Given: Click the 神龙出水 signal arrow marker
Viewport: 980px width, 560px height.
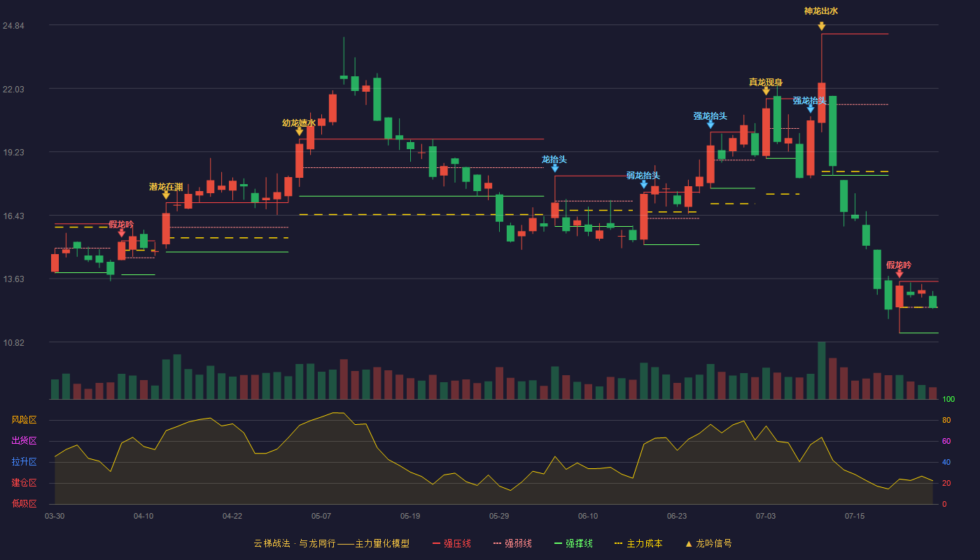Looking at the screenshot, I should 821,27.
